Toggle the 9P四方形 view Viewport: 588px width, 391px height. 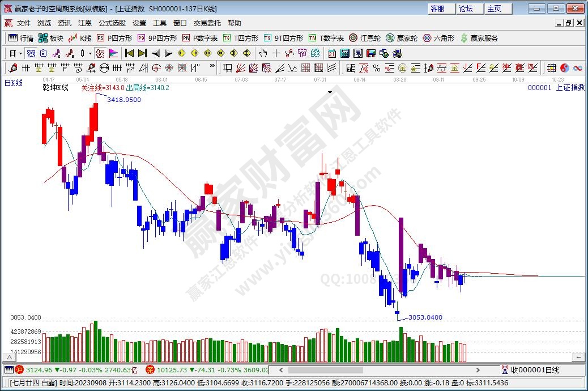pos(157,38)
